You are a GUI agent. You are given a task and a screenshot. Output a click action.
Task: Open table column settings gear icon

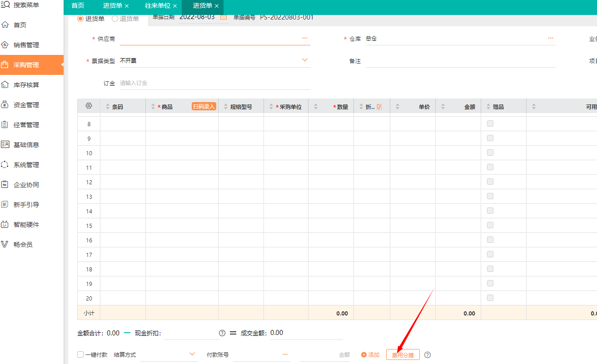coord(89,106)
